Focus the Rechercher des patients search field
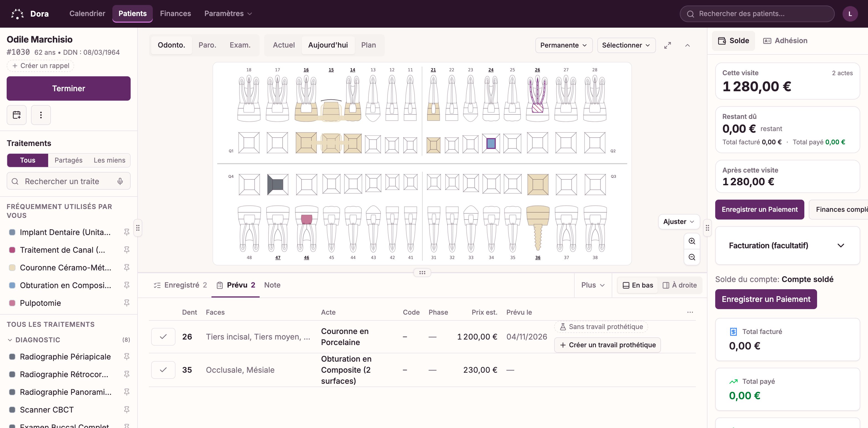 pyautogui.click(x=757, y=14)
